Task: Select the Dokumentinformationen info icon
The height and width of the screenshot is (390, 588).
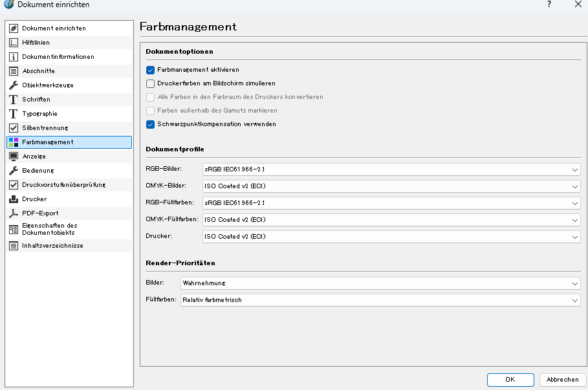Action: pos(14,57)
